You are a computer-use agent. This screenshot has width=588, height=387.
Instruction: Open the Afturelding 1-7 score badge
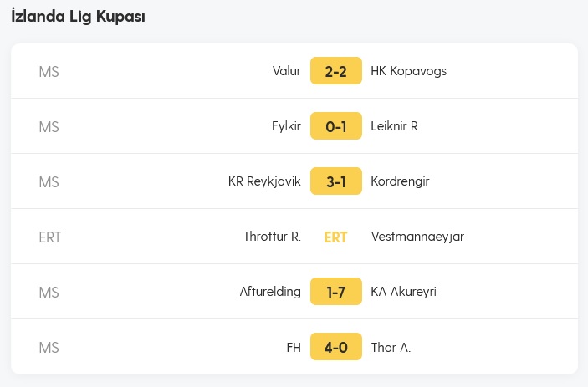[x=336, y=292]
